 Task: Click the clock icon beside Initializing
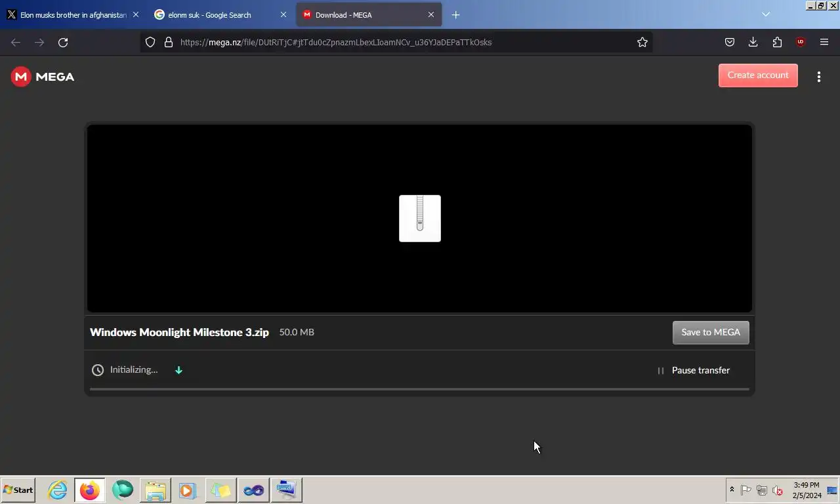pyautogui.click(x=98, y=370)
